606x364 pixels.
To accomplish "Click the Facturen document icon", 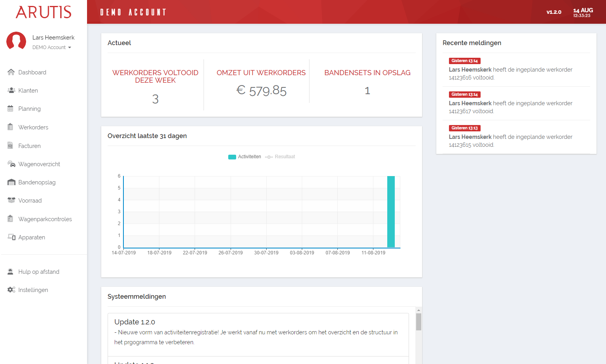I will pos(10,146).
